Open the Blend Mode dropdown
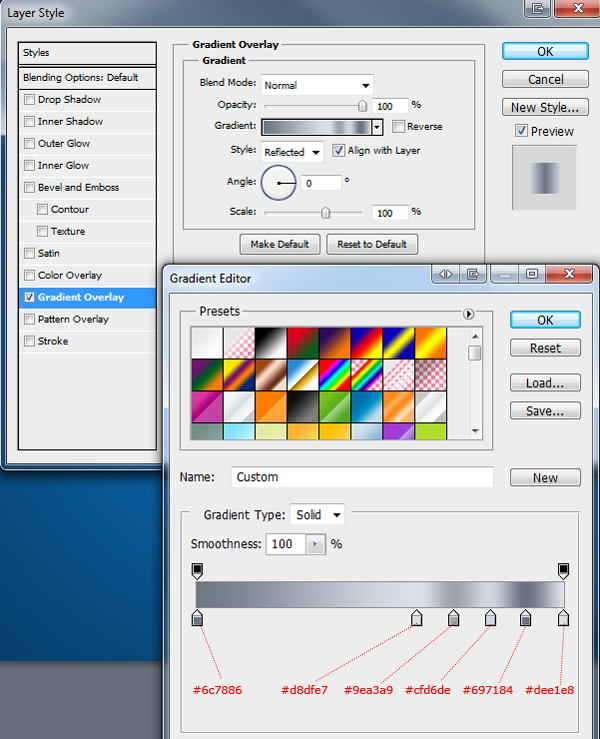Image resolution: width=600 pixels, height=739 pixels. (x=317, y=85)
